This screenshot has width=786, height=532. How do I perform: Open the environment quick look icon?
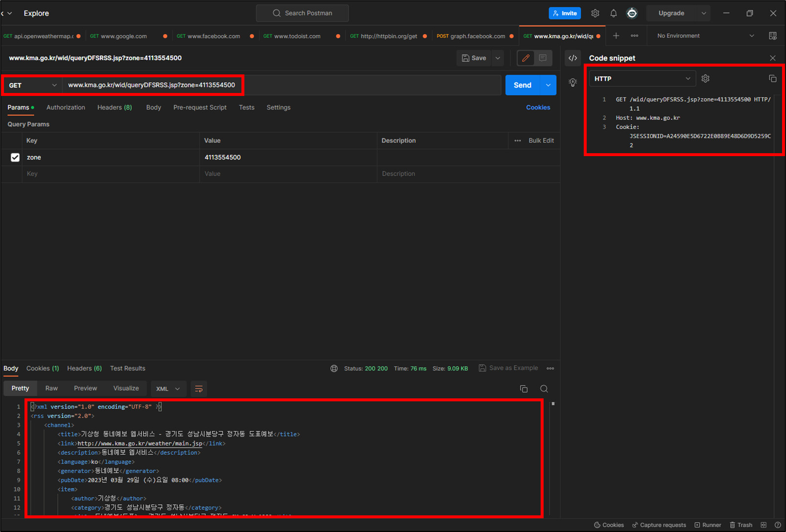[773, 36]
